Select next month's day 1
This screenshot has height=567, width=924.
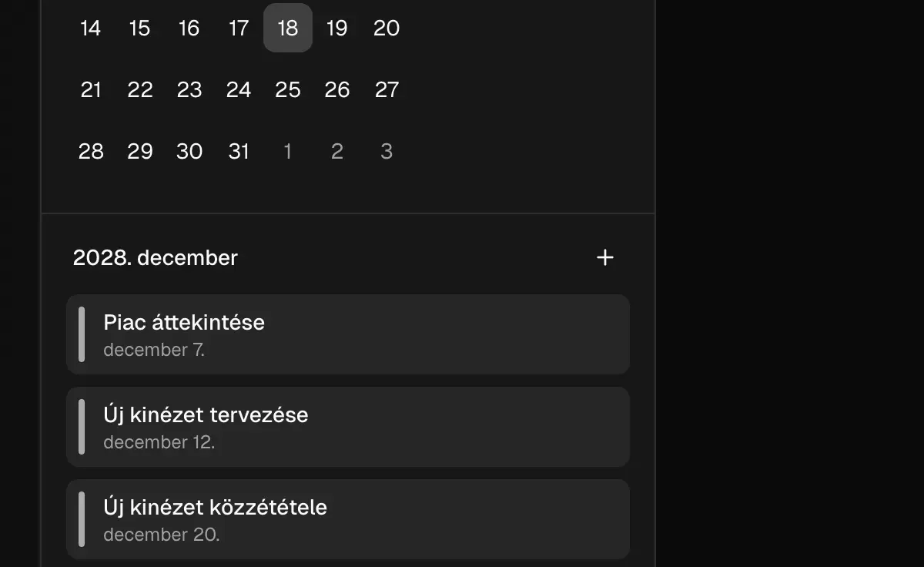(x=288, y=151)
